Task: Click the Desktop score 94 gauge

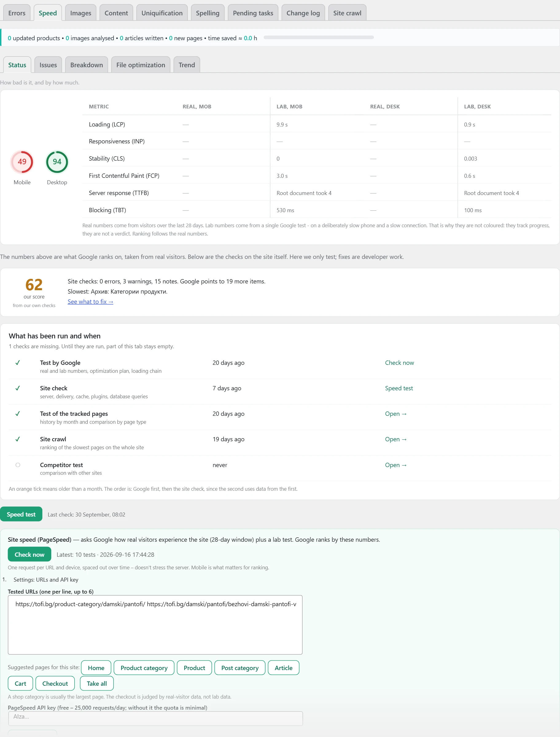Action: 57,162
